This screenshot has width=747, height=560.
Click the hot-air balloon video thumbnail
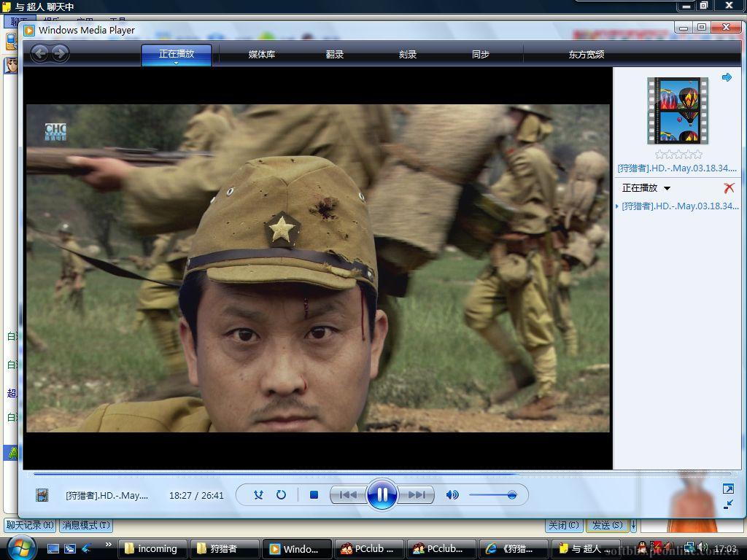[678, 111]
